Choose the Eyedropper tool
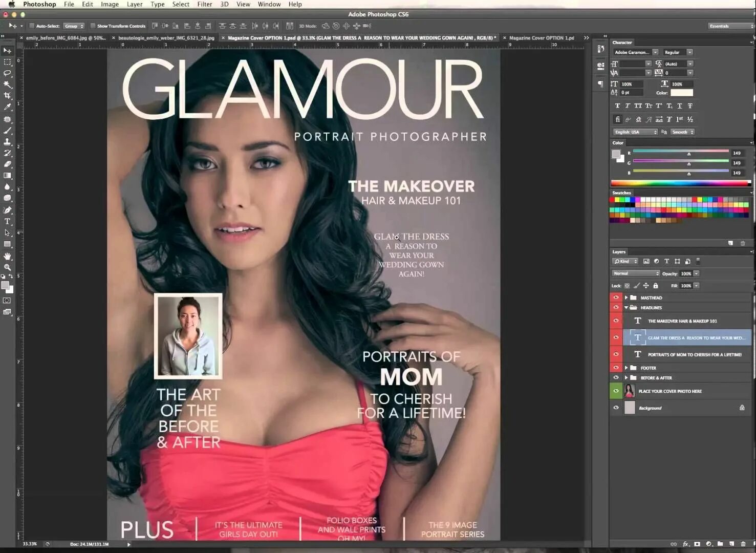 (x=7, y=107)
